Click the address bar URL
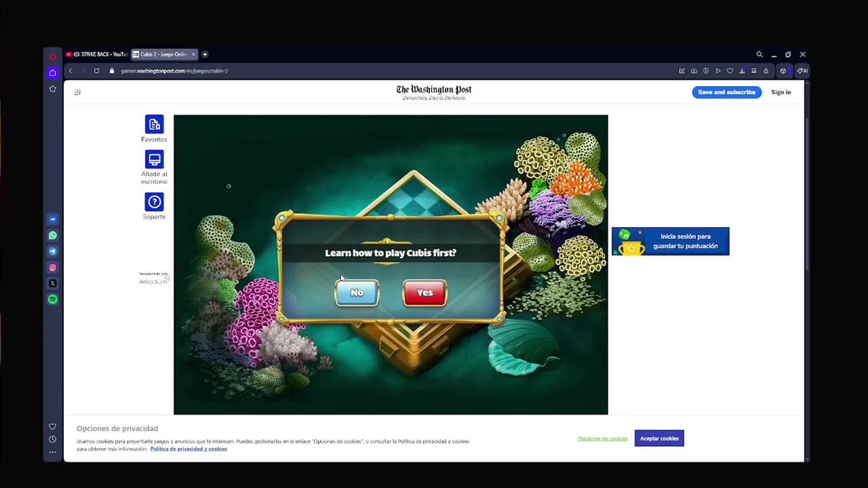 coord(174,70)
